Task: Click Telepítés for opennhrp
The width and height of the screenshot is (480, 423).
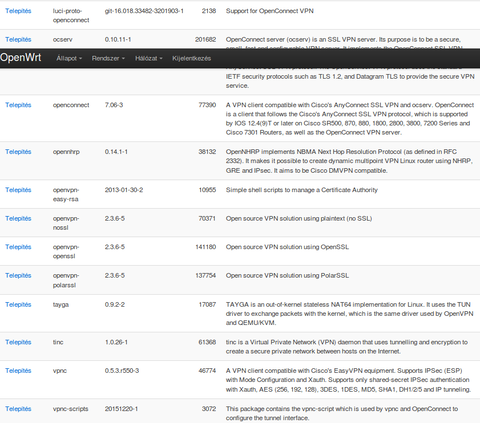Action: (x=18, y=152)
